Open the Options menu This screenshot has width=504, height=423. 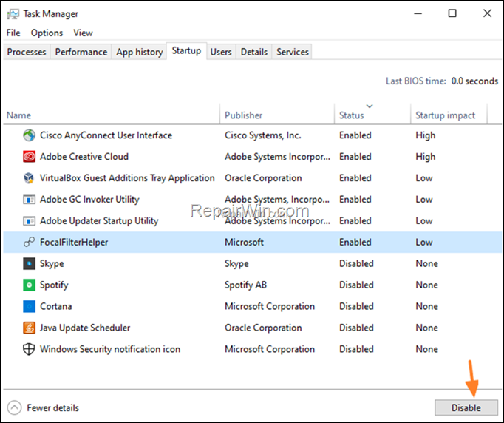(47, 33)
